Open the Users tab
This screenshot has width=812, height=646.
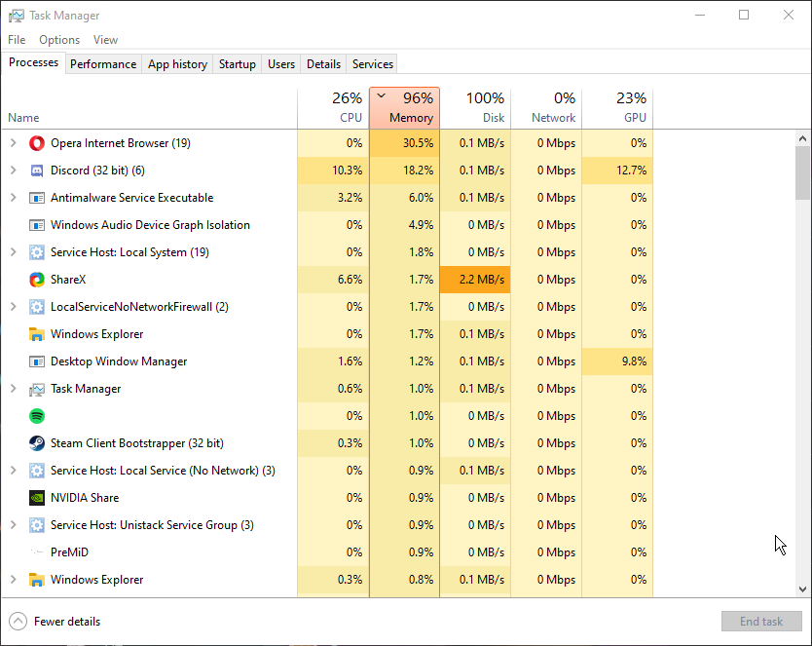[281, 64]
